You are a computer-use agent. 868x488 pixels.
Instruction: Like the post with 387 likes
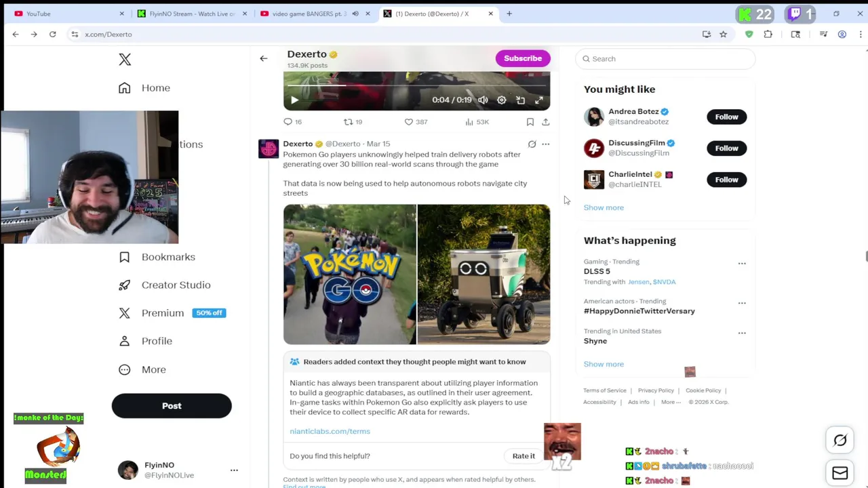point(416,122)
